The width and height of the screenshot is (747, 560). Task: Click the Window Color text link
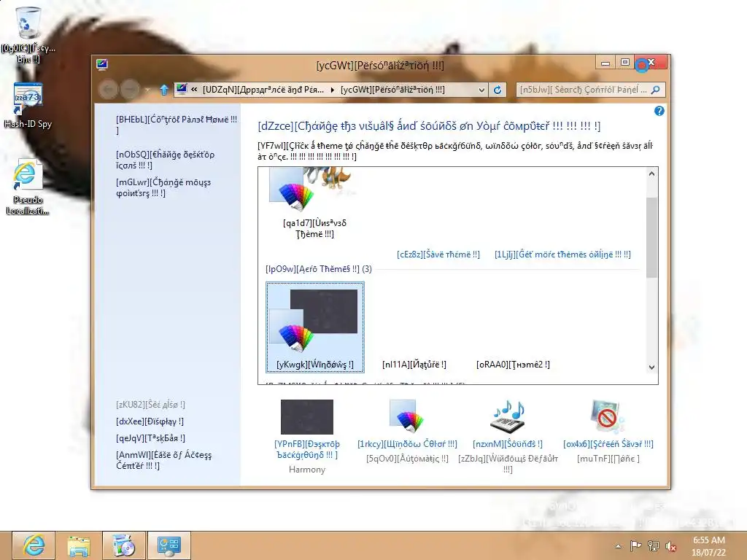click(407, 444)
